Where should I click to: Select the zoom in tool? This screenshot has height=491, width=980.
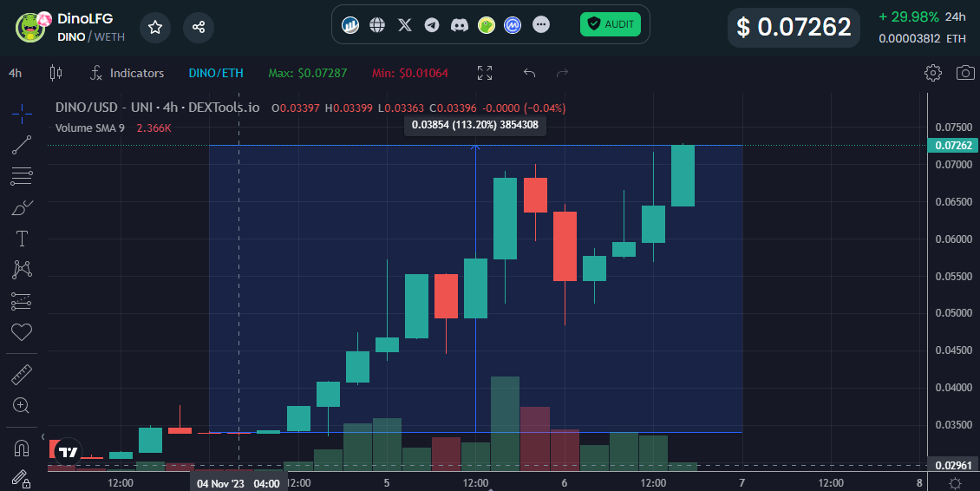tap(22, 406)
